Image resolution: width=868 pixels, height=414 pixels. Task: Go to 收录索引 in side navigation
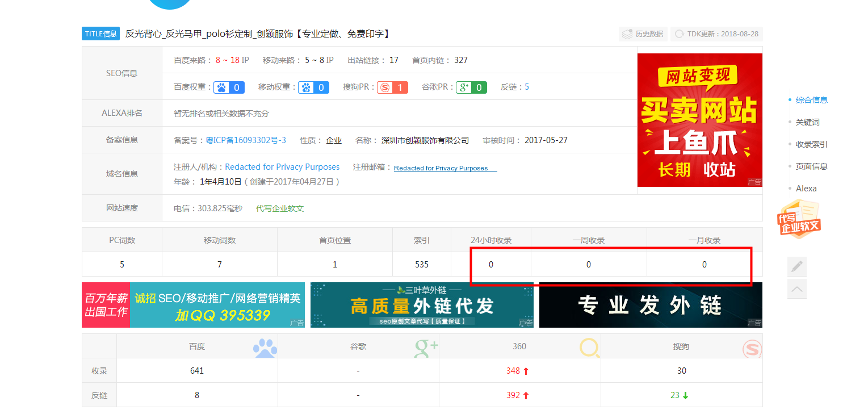click(811, 144)
